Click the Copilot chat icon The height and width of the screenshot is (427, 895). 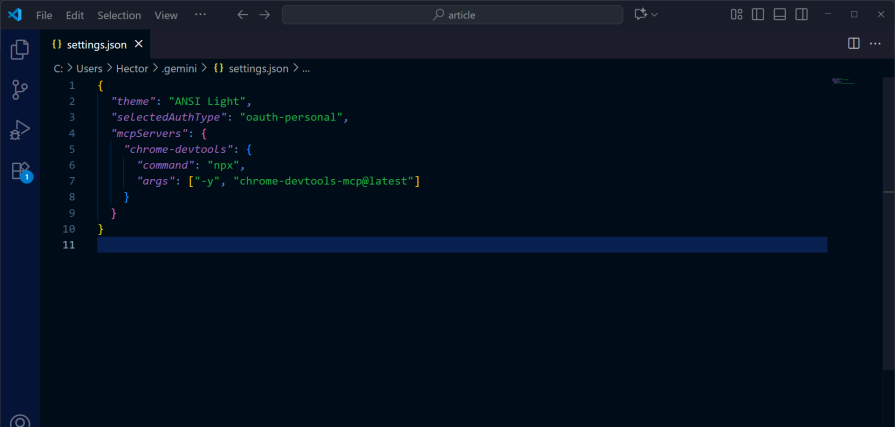pos(641,15)
